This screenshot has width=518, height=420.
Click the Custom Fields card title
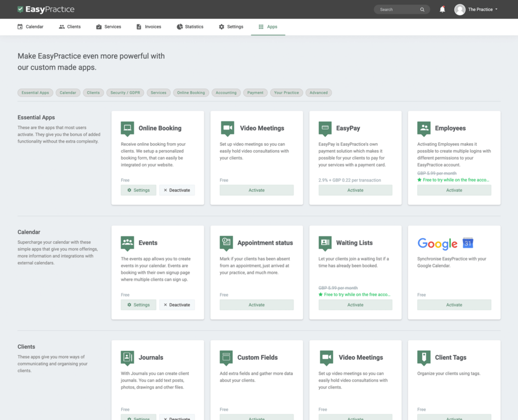click(257, 358)
